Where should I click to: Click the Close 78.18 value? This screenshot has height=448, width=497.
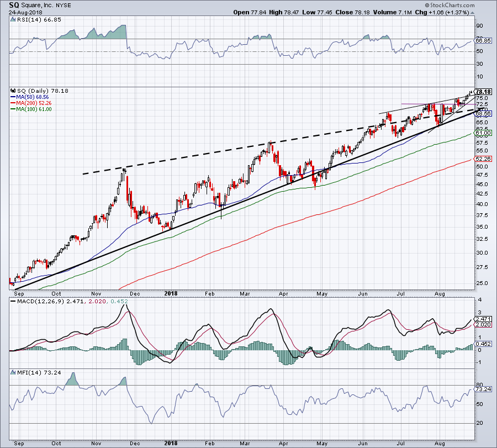click(x=352, y=12)
